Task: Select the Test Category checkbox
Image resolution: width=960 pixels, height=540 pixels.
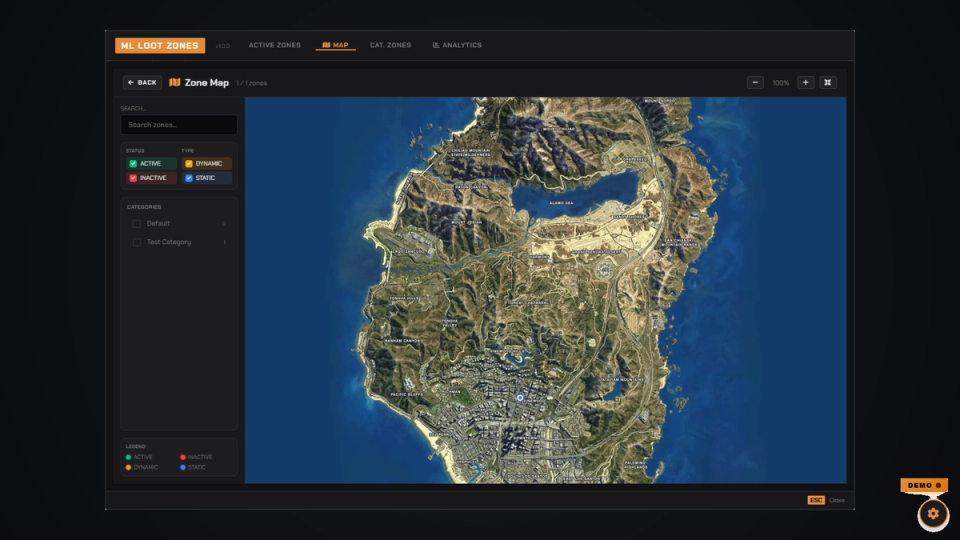Action: click(137, 242)
